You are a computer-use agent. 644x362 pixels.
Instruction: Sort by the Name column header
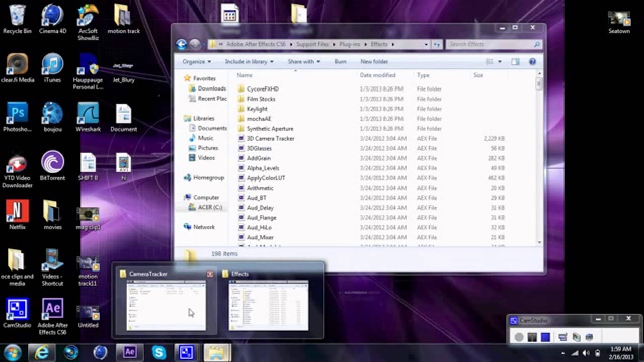click(245, 75)
